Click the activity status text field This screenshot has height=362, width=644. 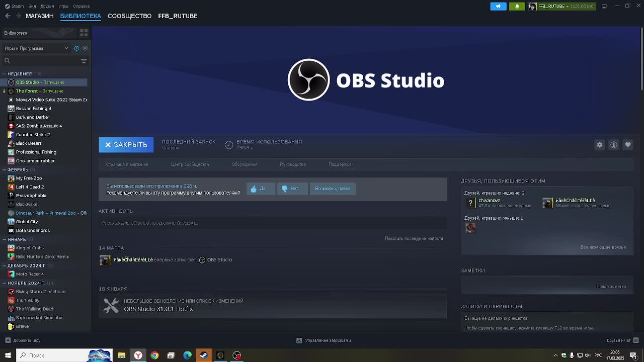tap(273, 223)
